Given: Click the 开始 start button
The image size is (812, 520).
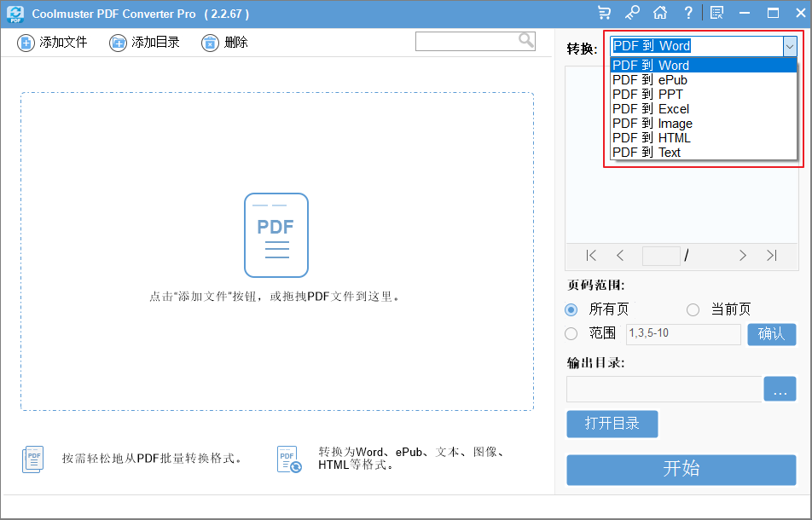Looking at the screenshot, I should [681, 470].
